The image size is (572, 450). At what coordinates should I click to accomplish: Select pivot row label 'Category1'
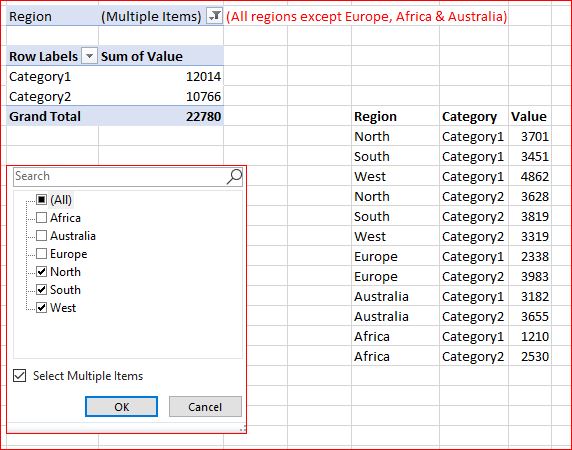(52, 77)
